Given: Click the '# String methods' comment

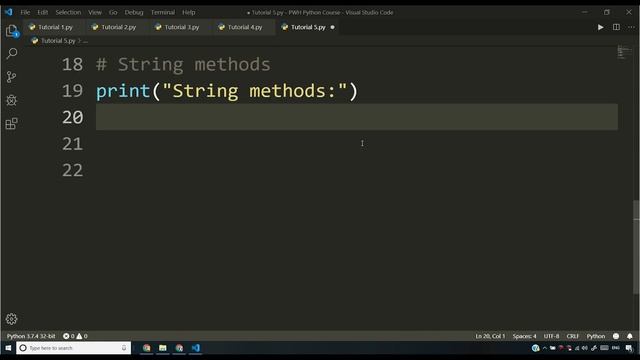Looking at the screenshot, I should 183,64.
